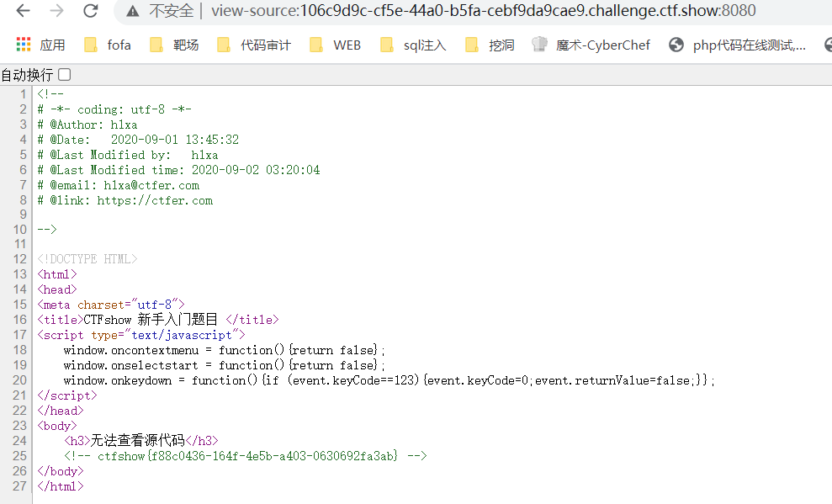
Task: Click the 不安全 security label
Action: pos(172,11)
